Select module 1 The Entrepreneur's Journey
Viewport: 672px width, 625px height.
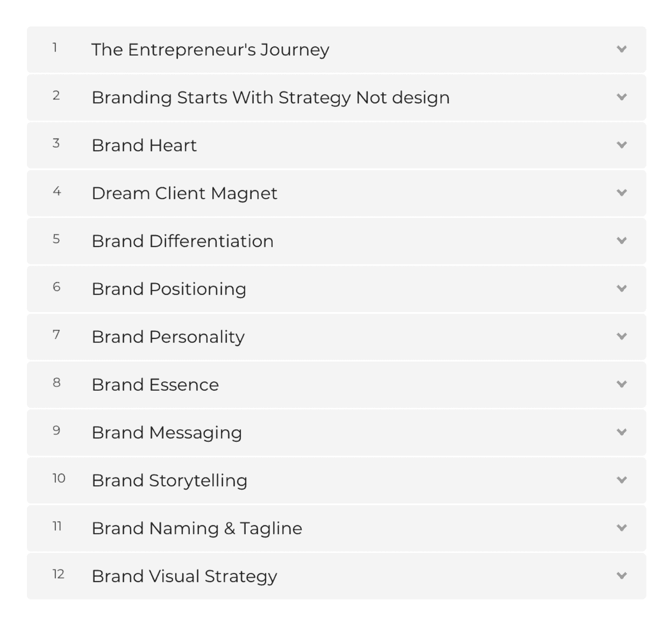[x=211, y=49]
